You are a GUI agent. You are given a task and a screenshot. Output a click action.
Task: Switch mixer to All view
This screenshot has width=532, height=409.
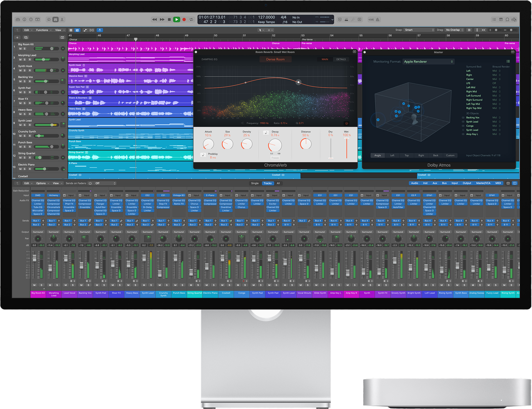(x=278, y=184)
